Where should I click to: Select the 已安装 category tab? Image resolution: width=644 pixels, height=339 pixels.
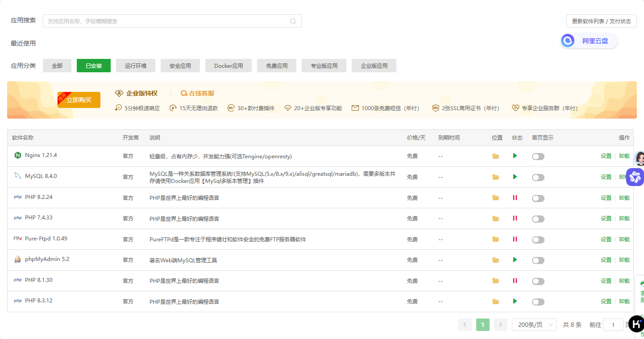point(94,66)
